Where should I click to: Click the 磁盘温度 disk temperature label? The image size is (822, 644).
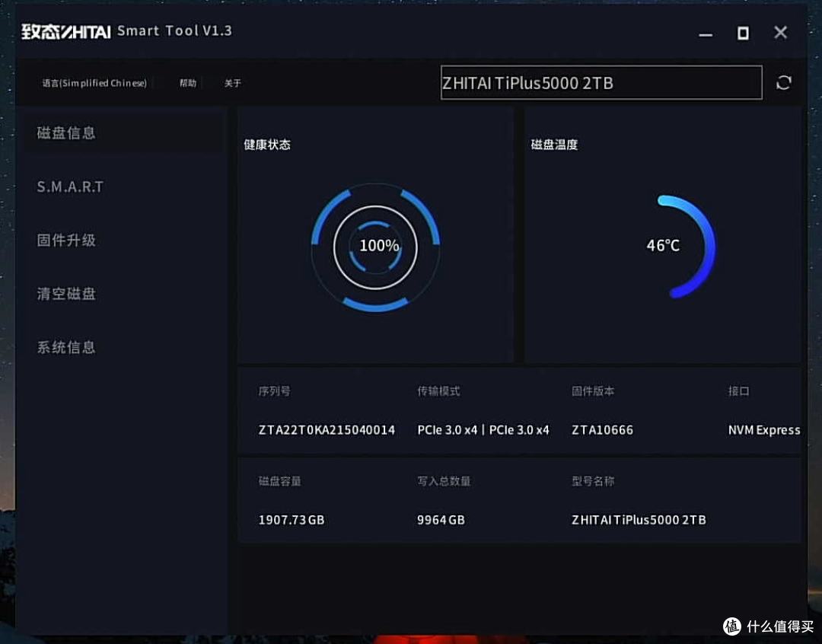pyautogui.click(x=553, y=144)
